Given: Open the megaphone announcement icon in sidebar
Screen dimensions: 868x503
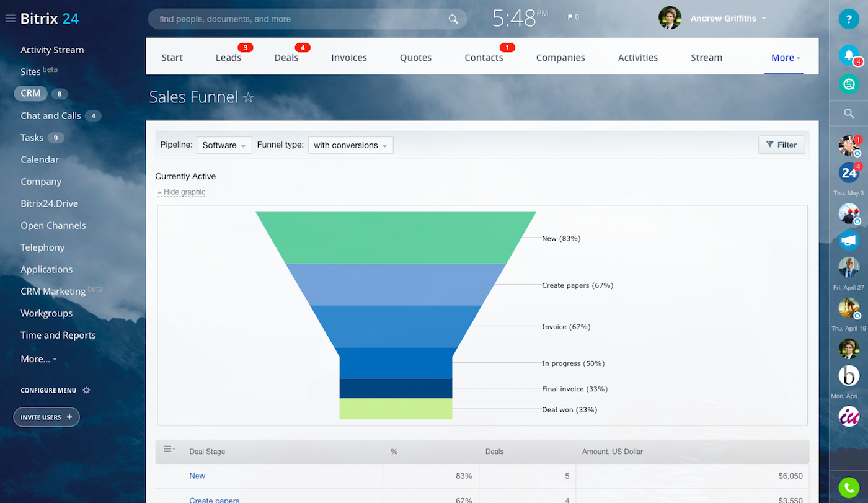Looking at the screenshot, I should (x=849, y=240).
